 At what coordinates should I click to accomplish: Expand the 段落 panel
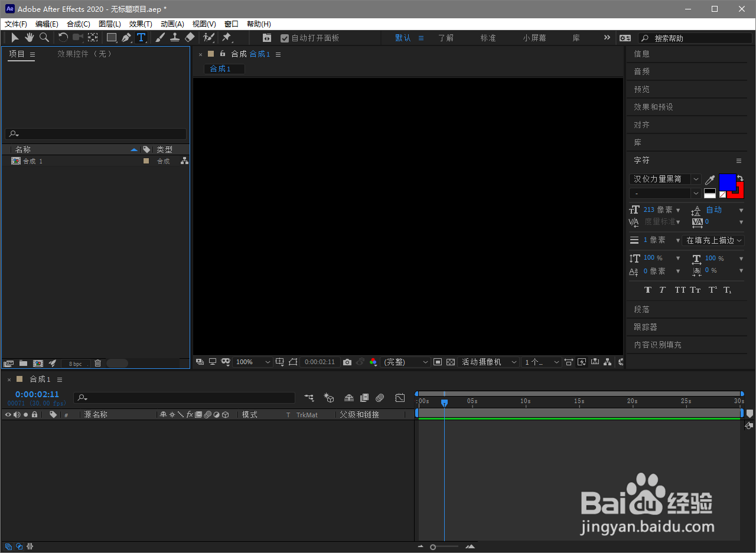(x=642, y=309)
